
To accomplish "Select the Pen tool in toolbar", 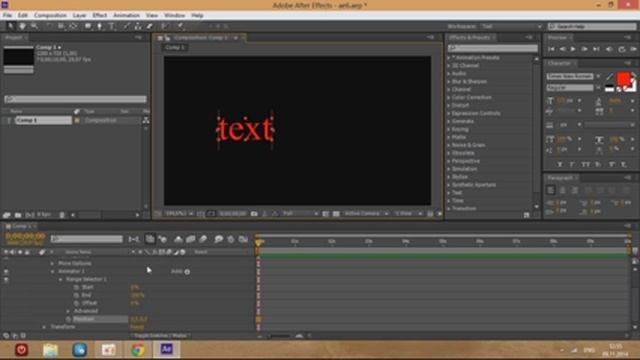I will 99,26.
